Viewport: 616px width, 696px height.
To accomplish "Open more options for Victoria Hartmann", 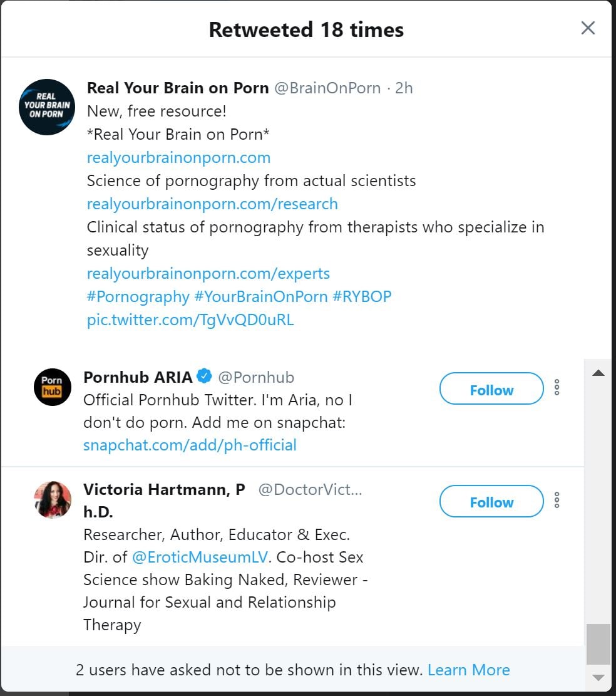I will pyautogui.click(x=557, y=501).
